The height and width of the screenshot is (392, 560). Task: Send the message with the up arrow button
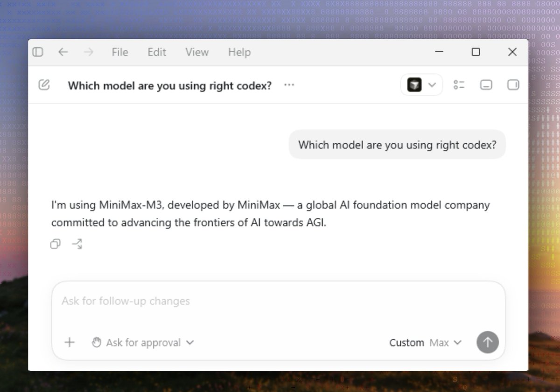(488, 343)
